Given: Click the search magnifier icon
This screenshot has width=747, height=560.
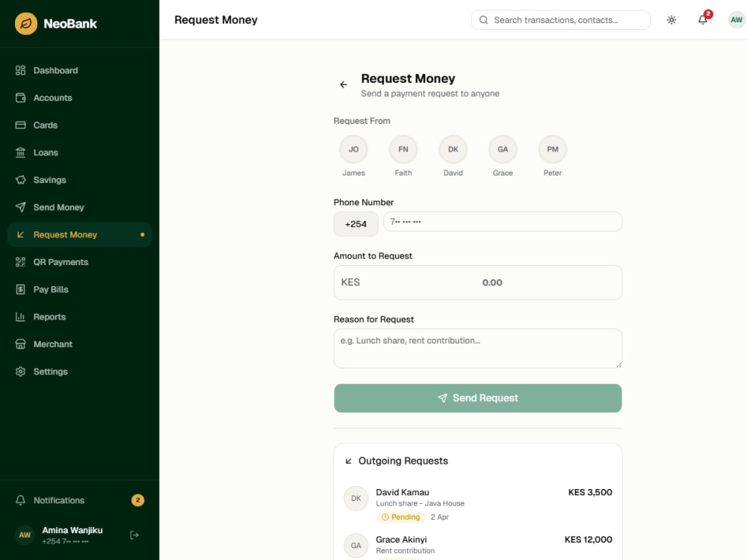Looking at the screenshot, I should click(483, 20).
